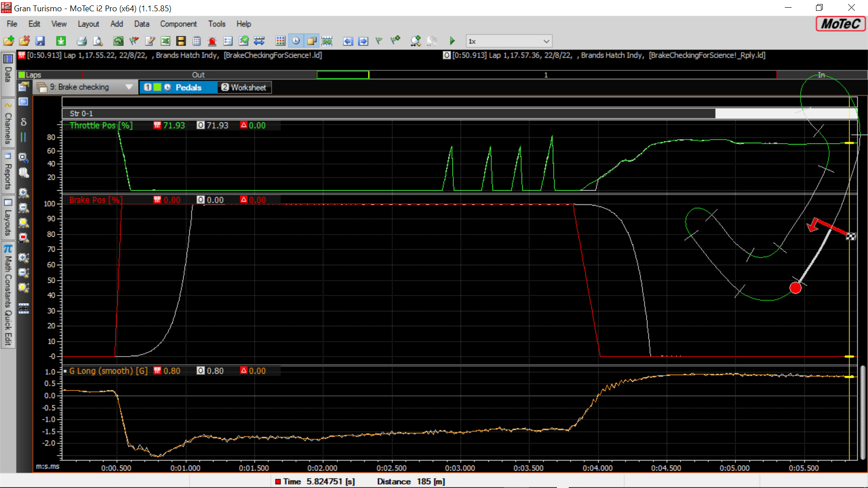Open the Data menu
The height and width of the screenshot is (488, 868).
(x=142, y=24)
